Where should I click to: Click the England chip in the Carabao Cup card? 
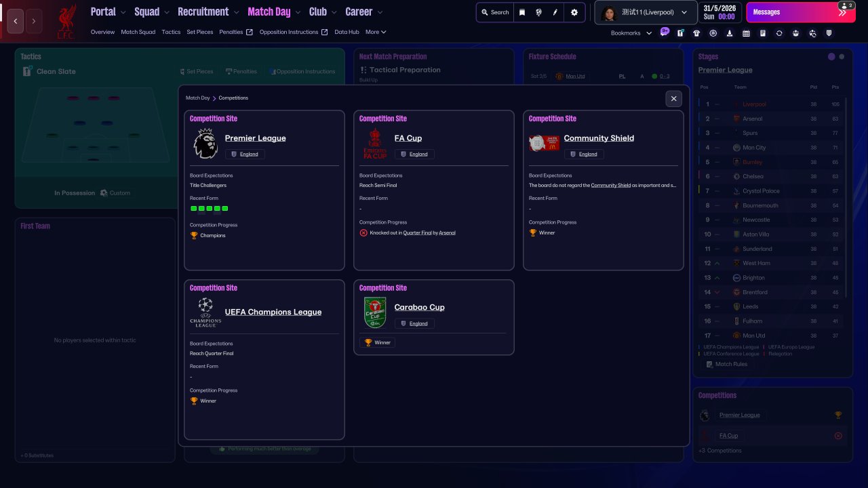tap(414, 324)
